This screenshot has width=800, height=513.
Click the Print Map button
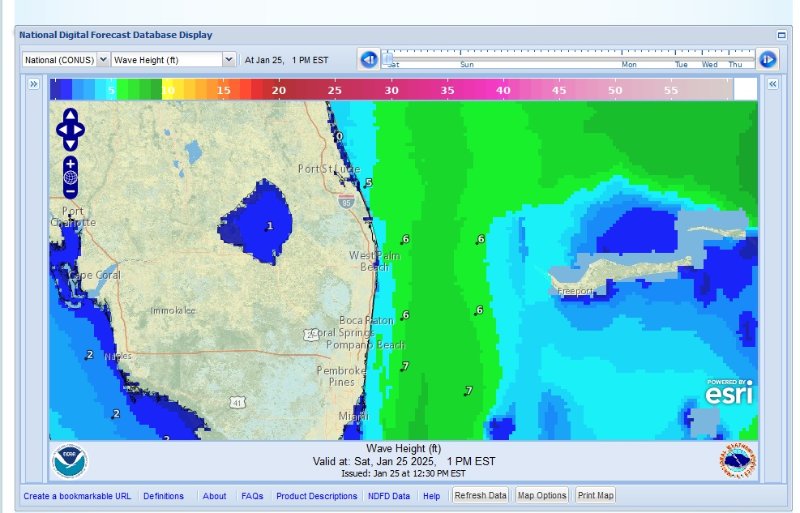click(x=596, y=495)
